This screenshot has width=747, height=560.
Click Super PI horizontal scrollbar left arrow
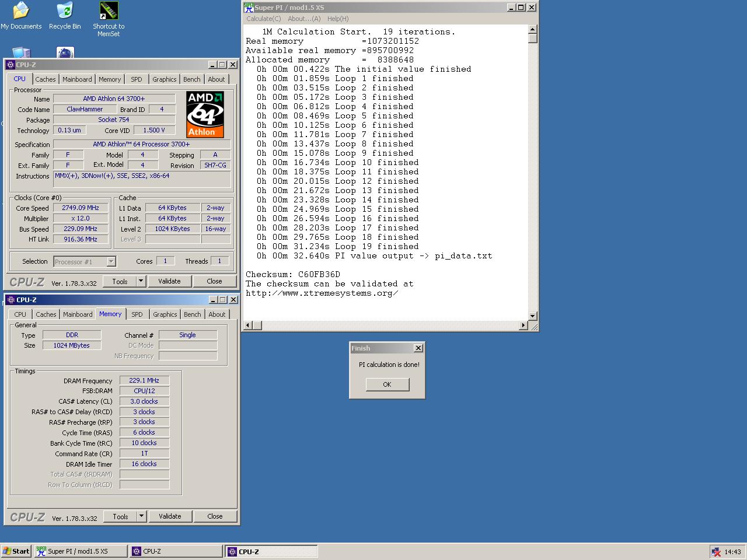point(247,325)
